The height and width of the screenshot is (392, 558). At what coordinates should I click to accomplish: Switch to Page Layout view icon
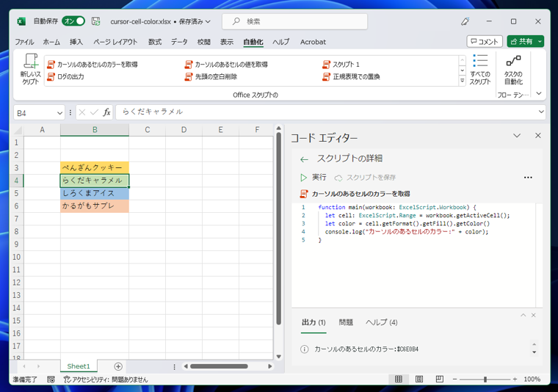point(418,380)
